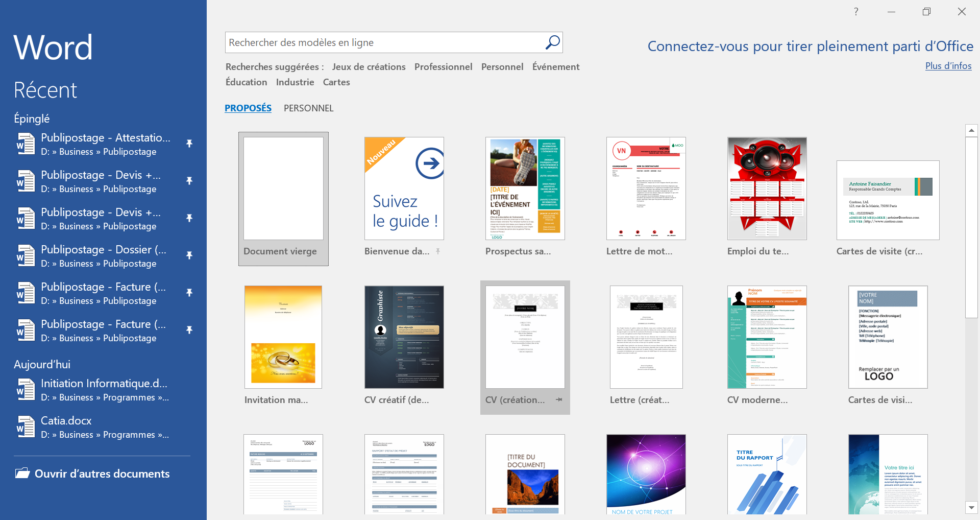Select the NOM DE VOTRE PROJET template
The height and width of the screenshot is (520, 980).
point(646,474)
